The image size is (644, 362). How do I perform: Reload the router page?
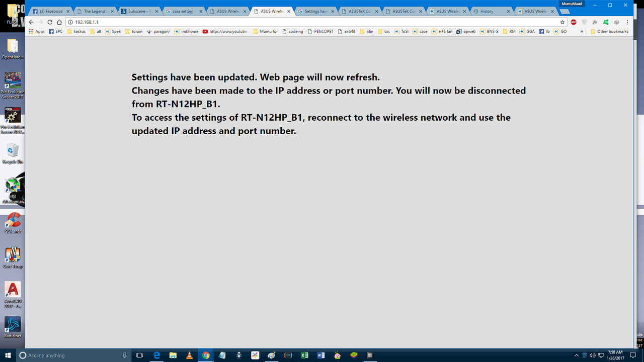point(50,22)
